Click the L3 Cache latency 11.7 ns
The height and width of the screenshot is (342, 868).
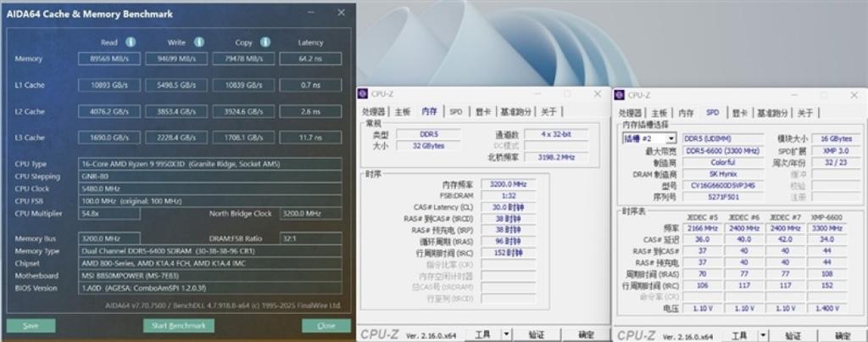coord(310,137)
